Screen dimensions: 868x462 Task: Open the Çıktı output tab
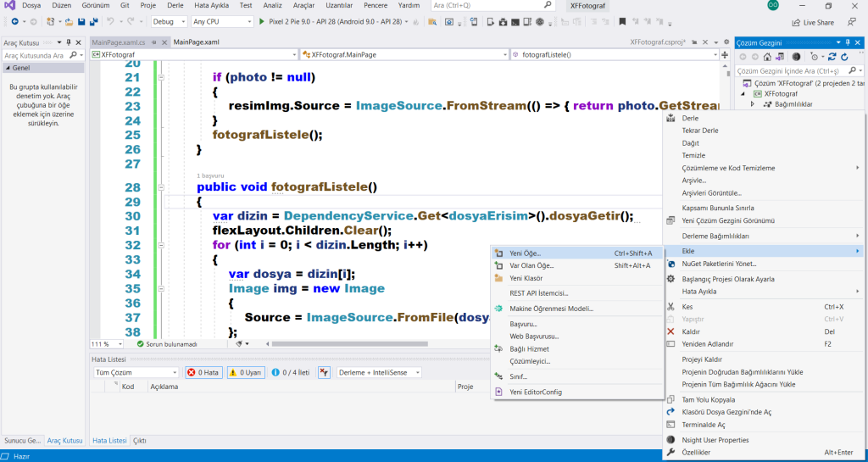pos(140,441)
